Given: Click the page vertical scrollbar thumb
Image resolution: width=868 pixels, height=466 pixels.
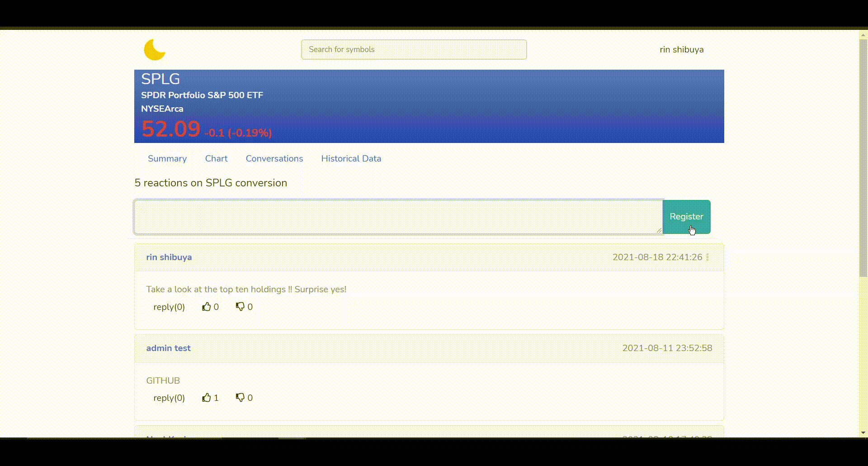Looking at the screenshot, I should pos(863,158).
